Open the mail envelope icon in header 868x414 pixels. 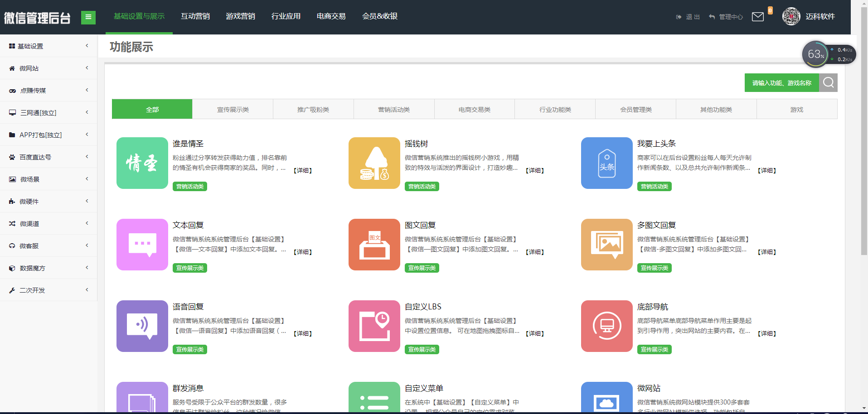[758, 17]
